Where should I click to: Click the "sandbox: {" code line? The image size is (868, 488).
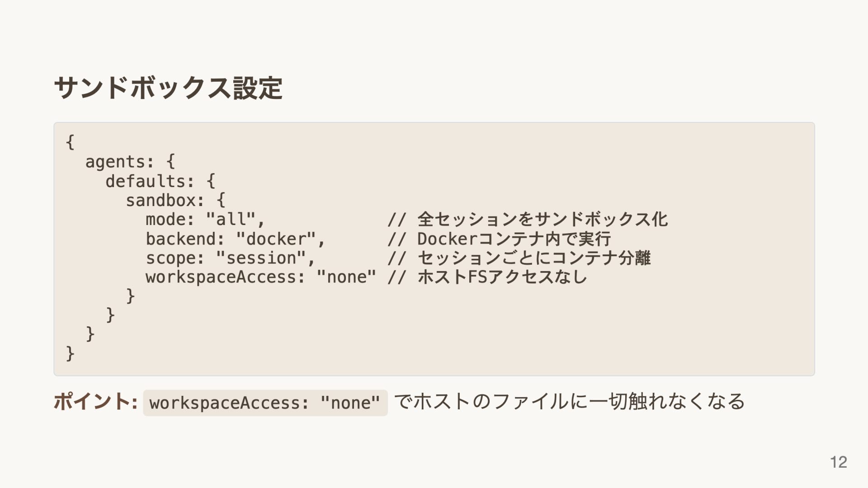point(175,200)
